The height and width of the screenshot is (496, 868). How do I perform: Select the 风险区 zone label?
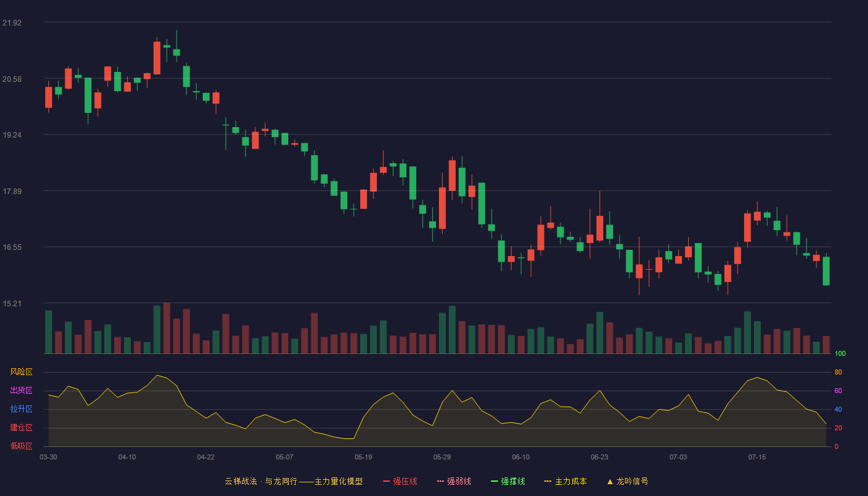click(x=21, y=372)
